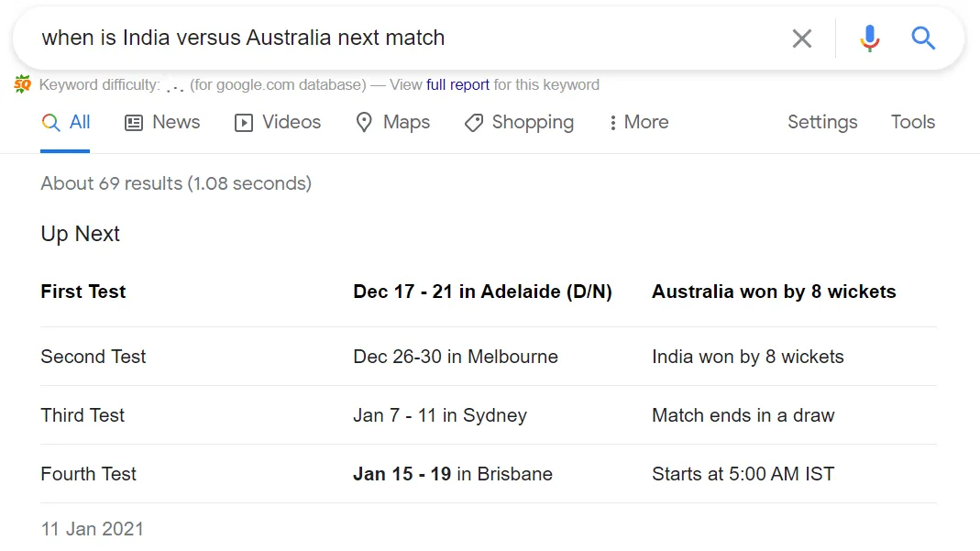Open the Tools options
This screenshot has height=551, width=980.
[x=912, y=122]
